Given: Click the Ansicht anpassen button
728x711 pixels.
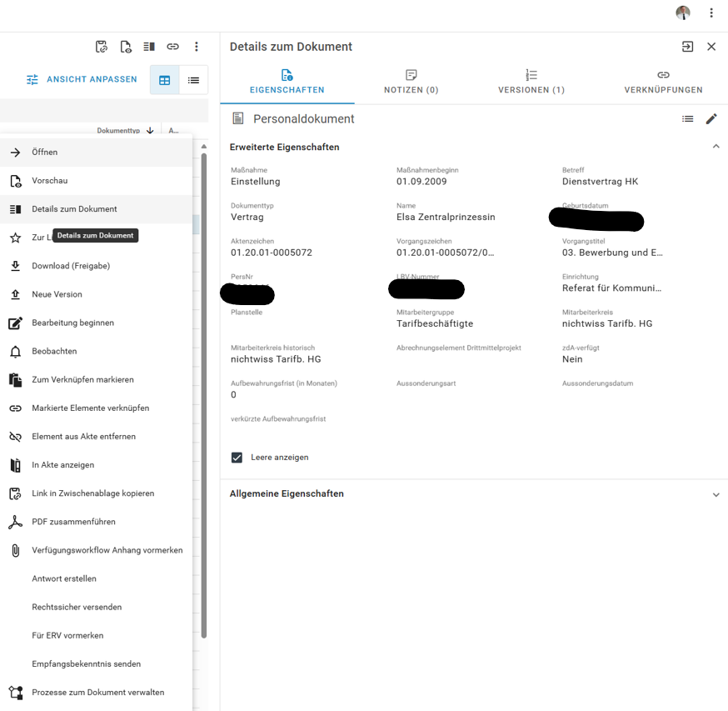Looking at the screenshot, I should [x=82, y=79].
